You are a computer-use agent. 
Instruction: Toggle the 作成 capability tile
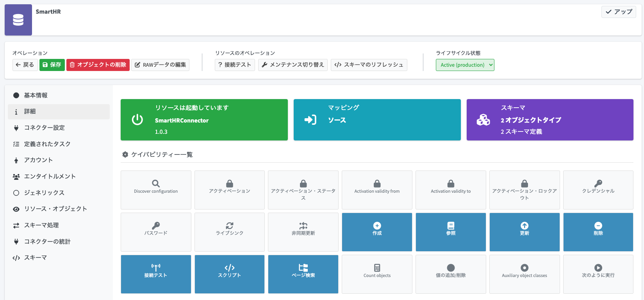pos(377,232)
